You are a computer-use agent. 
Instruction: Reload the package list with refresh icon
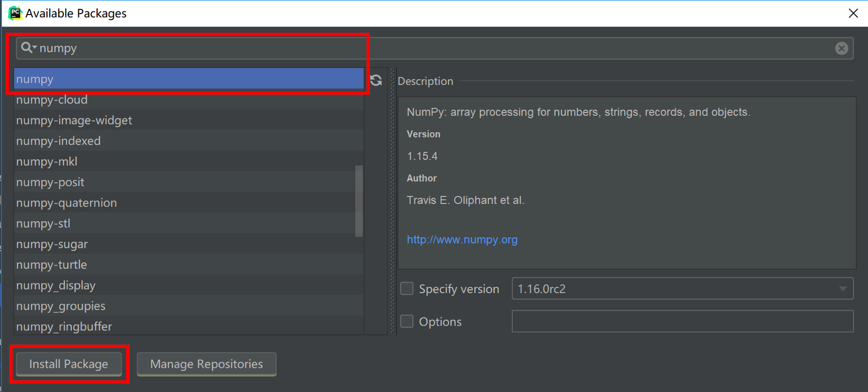click(376, 80)
